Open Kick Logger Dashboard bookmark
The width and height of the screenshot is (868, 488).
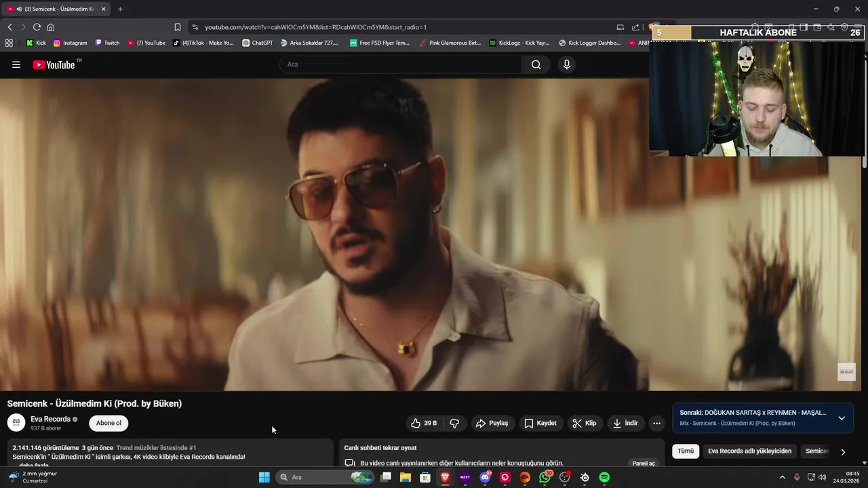point(589,43)
